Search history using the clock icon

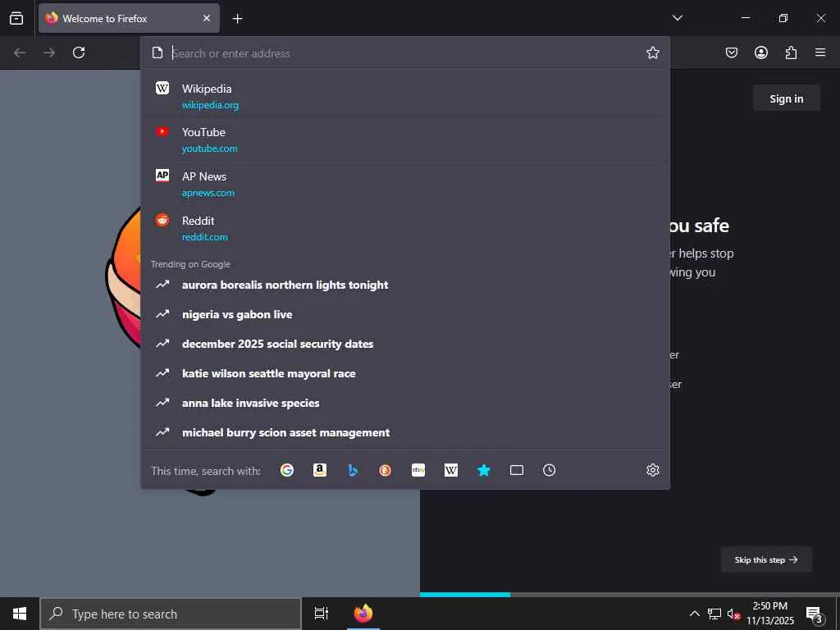[549, 470]
